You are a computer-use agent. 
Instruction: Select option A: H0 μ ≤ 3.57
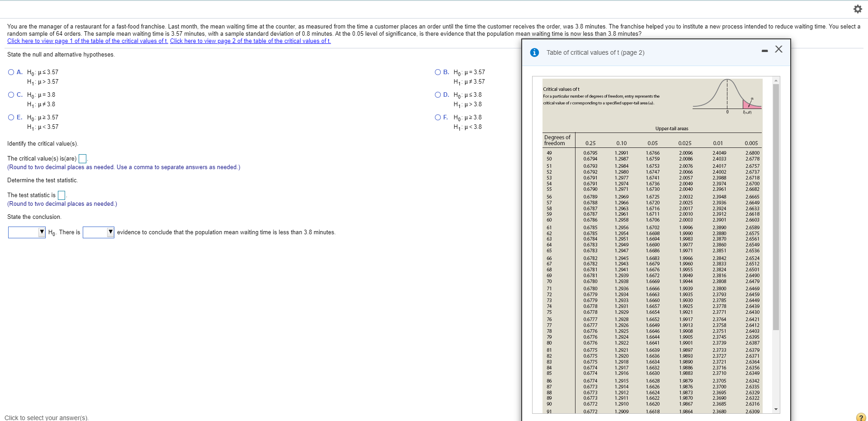click(x=11, y=72)
